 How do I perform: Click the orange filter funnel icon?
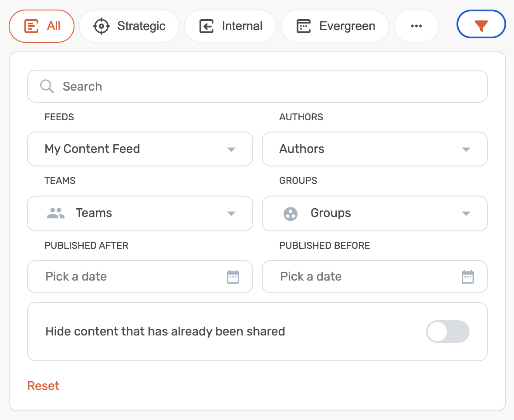[481, 26]
